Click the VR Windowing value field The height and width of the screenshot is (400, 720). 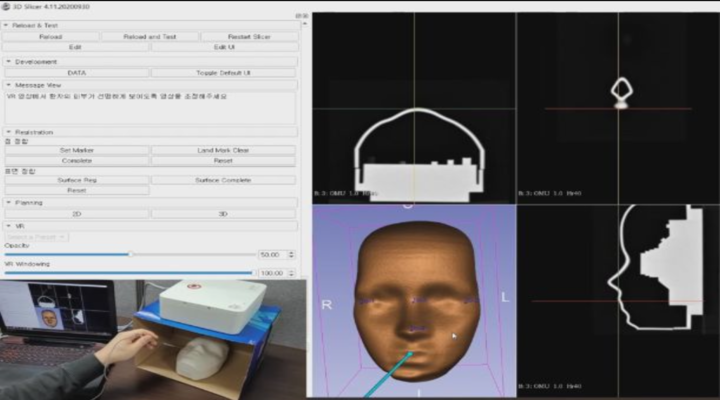click(x=273, y=273)
